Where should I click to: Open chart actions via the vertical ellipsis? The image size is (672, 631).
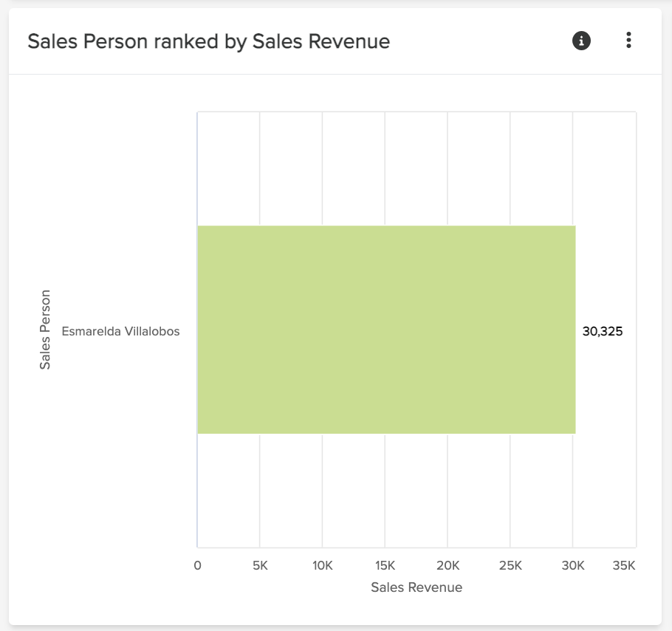628,41
